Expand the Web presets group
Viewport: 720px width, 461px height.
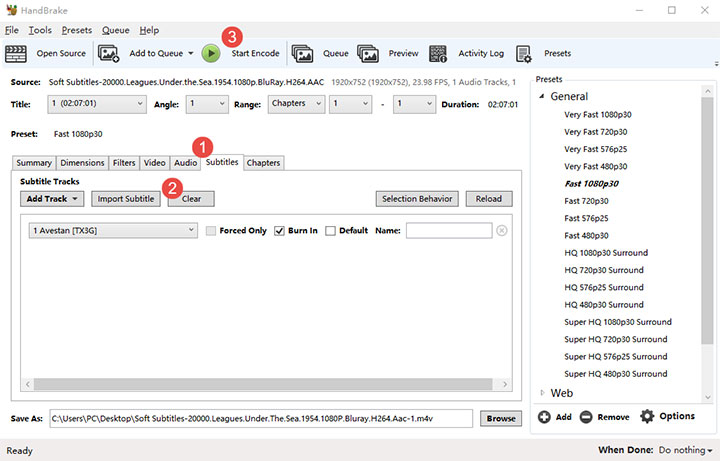pos(543,393)
